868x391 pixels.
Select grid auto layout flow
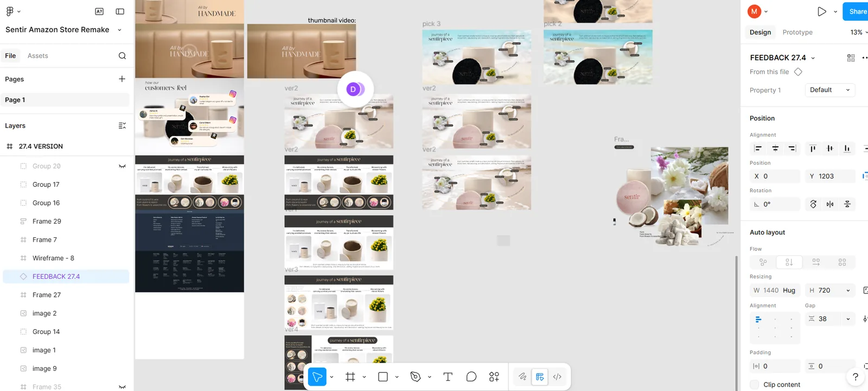(x=842, y=262)
